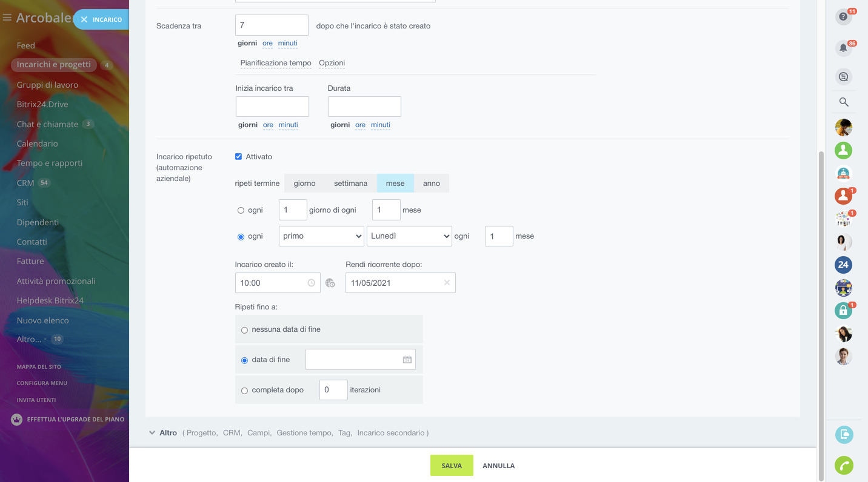The height and width of the screenshot is (482, 868).
Task: Open Helpdesk Bitrix24 in sidebar
Action: 50,300
